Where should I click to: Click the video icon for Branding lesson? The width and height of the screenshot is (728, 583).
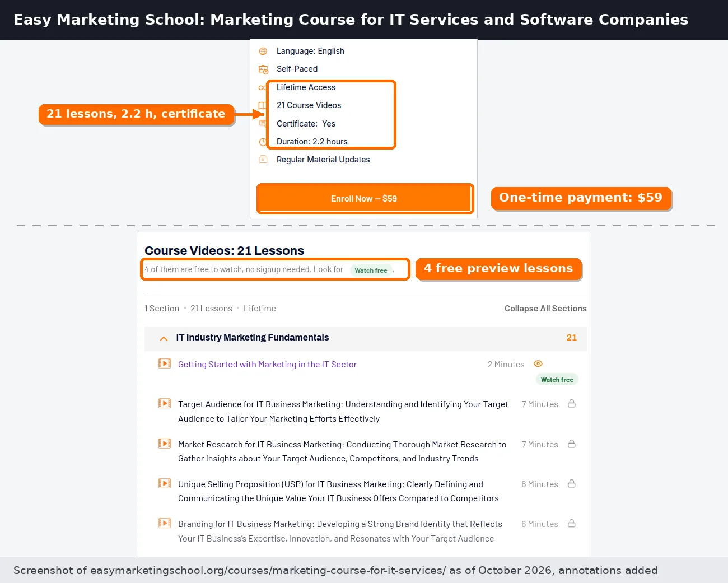point(165,523)
